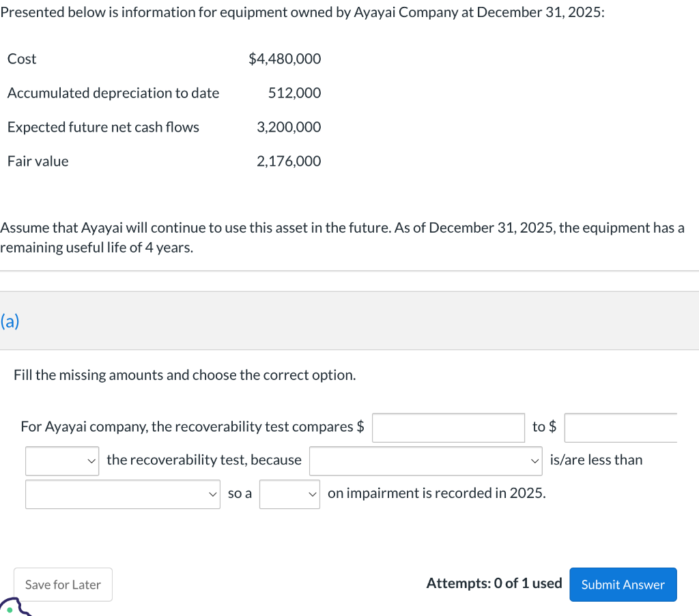Click the 'Fair value' row label

38,161
